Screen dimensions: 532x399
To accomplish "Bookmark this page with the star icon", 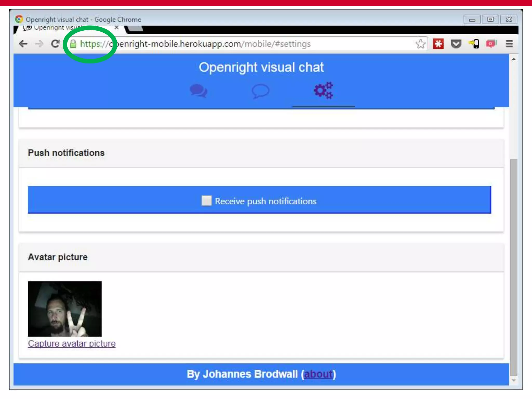I will (420, 44).
